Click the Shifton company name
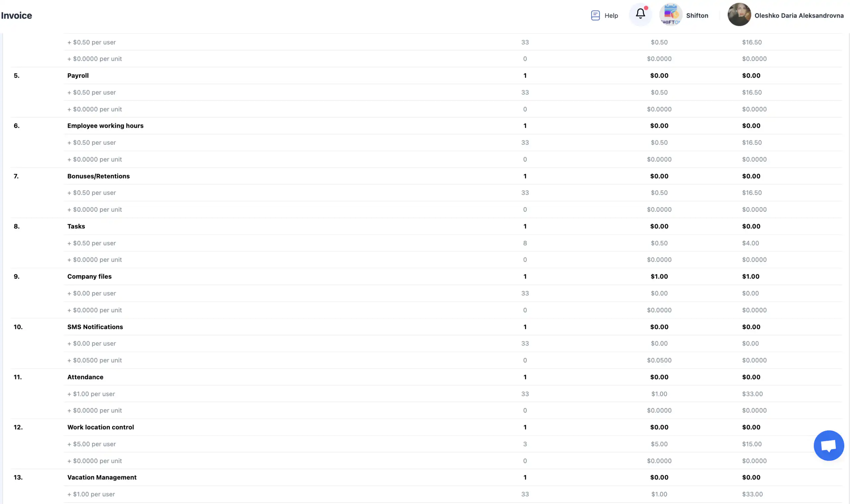The width and height of the screenshot is (850, 504). [x=697, y=16]
